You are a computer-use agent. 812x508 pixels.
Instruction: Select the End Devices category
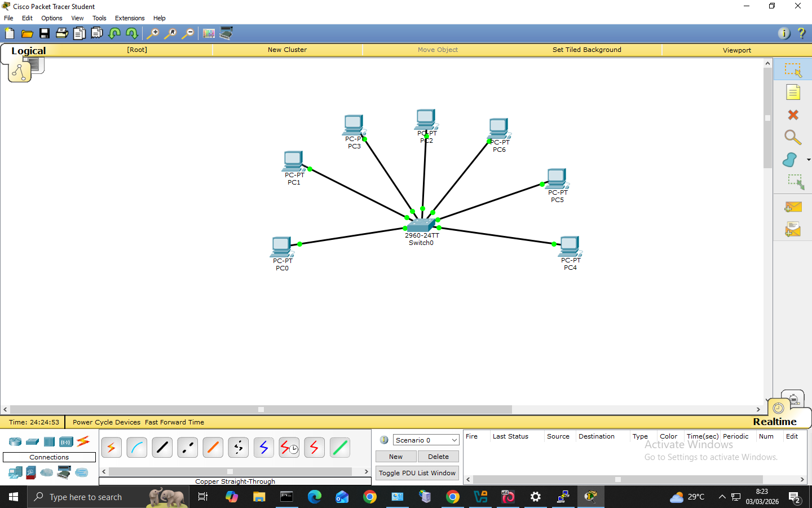15,473
